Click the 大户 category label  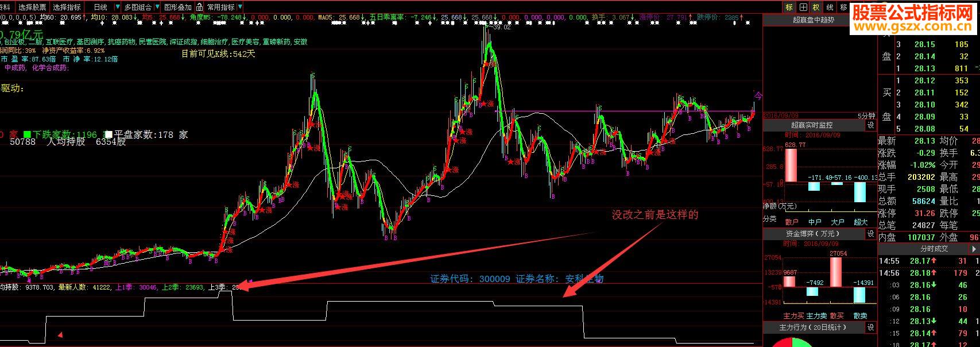point(838,221)
